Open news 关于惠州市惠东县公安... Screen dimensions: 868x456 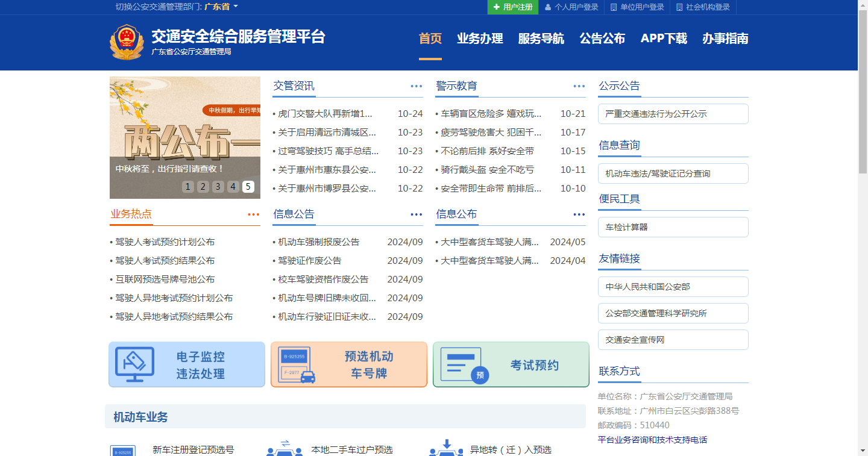327,170
